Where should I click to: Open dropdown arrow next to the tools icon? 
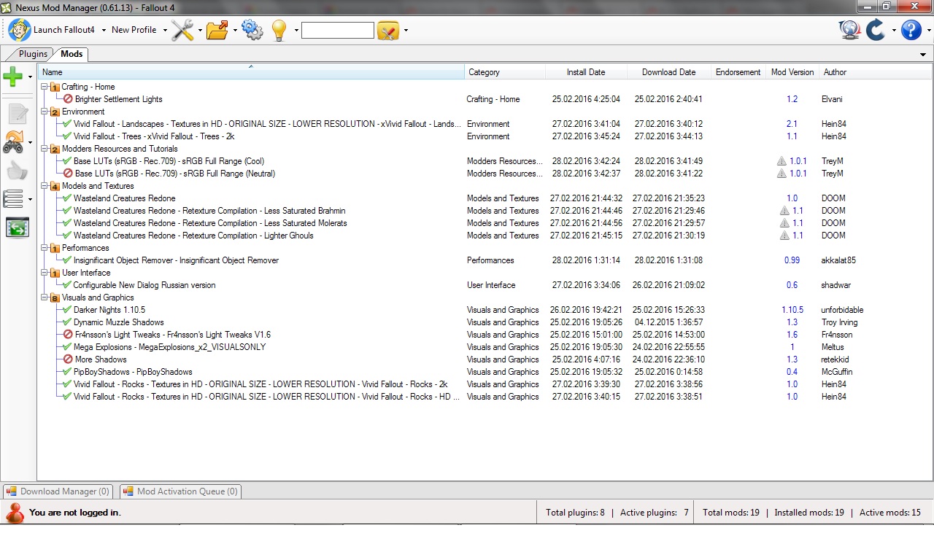click(200, 31)
